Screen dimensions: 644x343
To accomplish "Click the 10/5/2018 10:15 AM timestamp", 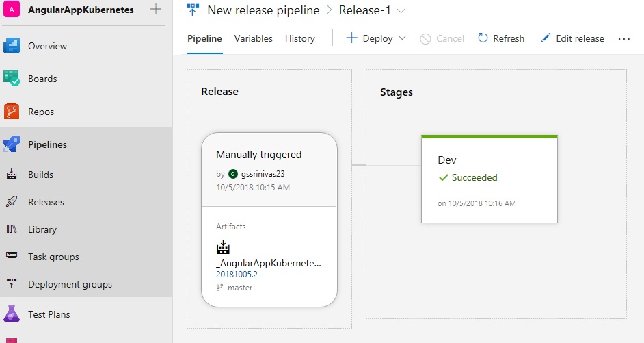I will click(x=253, y=188).
